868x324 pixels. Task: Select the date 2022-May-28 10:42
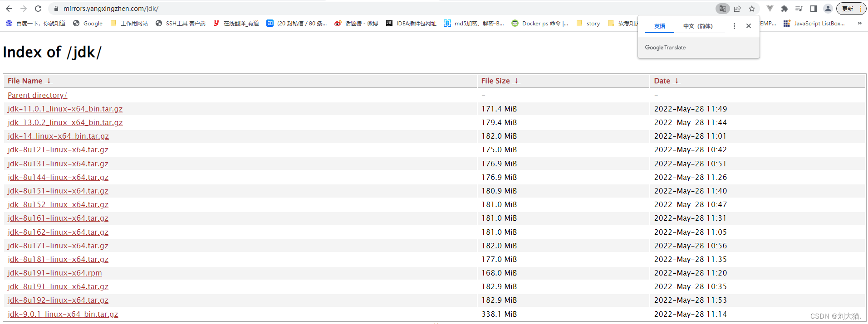pyautogui.click(x=691, y=150)
